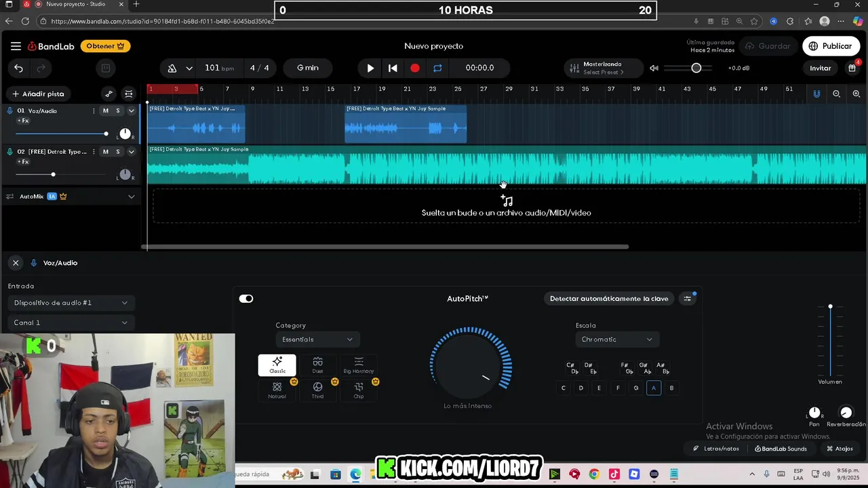868x488 pixels.
Task: Click the Guardar save button
Action: tap(768, 46)
